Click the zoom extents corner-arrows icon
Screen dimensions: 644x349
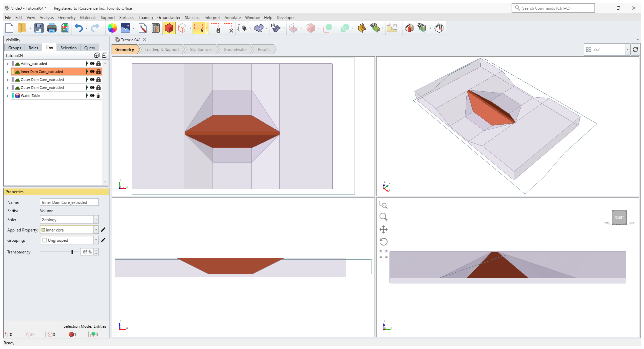[x=384, y=254]
